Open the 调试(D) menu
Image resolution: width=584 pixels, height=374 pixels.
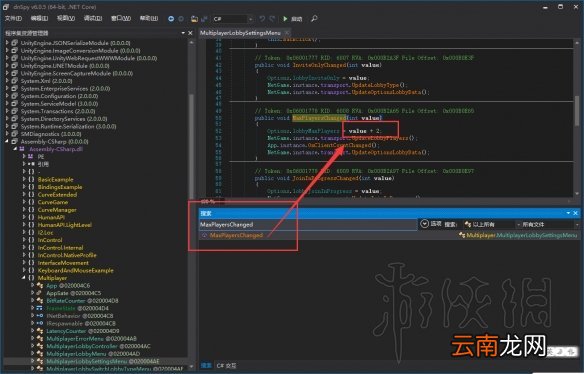click(93, 18)
